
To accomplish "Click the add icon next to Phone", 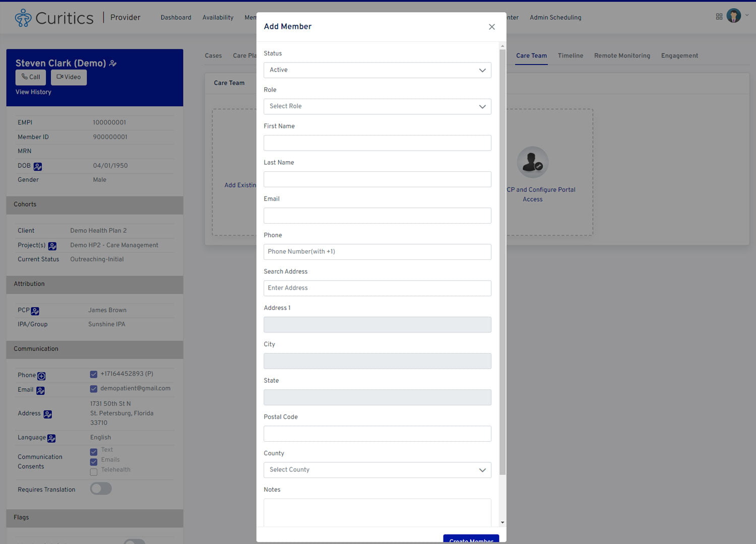I will coord(42,376).
